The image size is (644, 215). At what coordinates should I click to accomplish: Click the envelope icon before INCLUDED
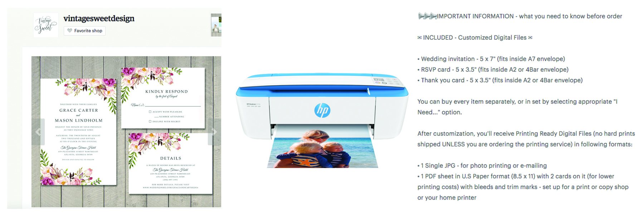pos(419,38)
